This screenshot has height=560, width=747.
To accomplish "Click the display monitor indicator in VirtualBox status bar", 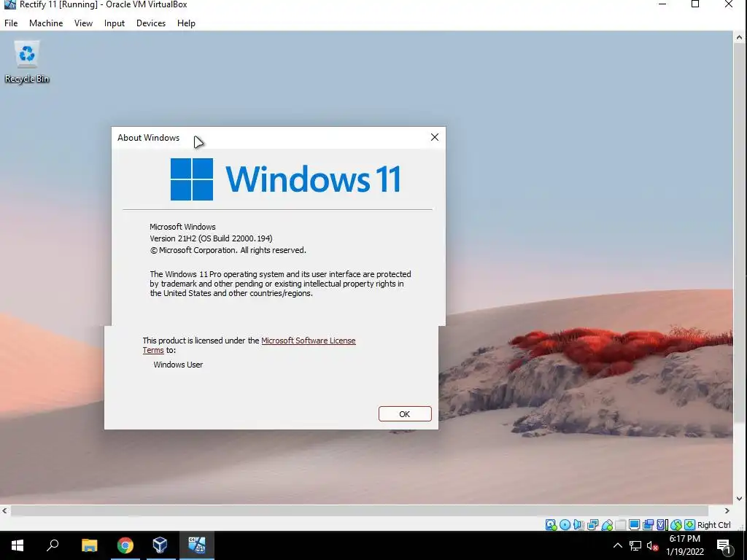I will pyautogui.click(x=634, y=525).
